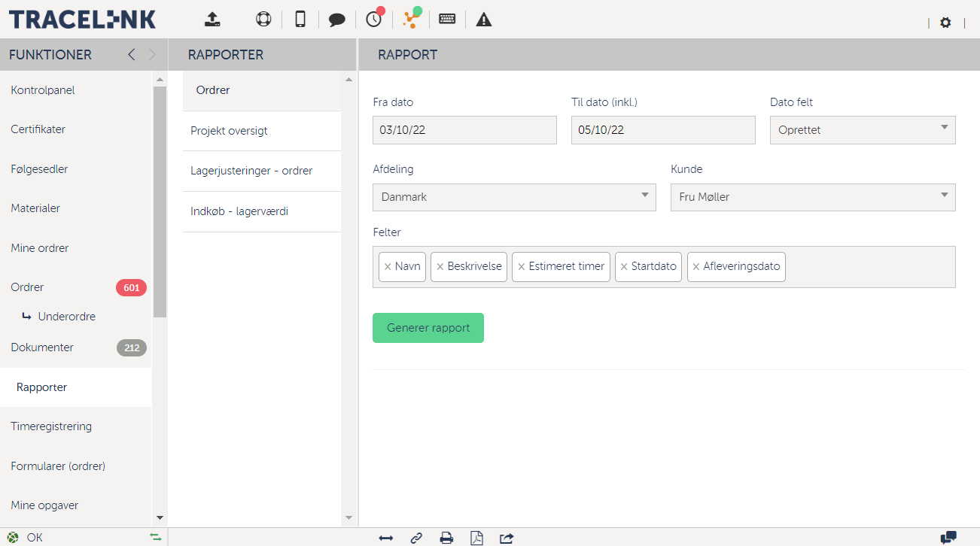Image resolution: width=980 pixels, height=546 pixels.
Task: Click the upload icon in top toolbar
Action: click(213, 20)
